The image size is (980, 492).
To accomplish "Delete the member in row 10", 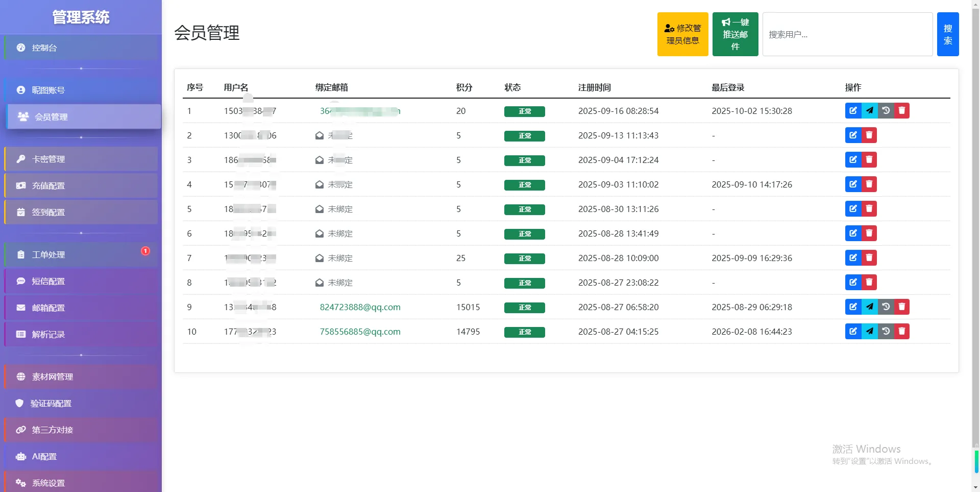I will coord(902,332).
